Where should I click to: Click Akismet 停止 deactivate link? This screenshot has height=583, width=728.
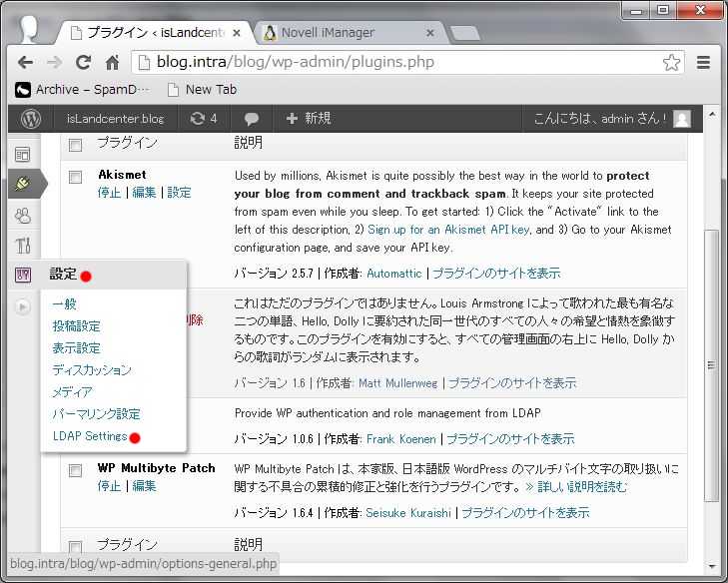click(x=109, y=192)
